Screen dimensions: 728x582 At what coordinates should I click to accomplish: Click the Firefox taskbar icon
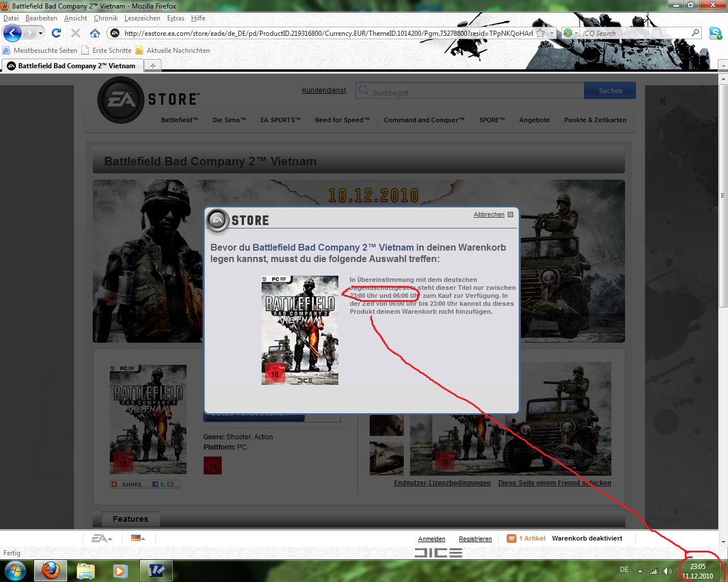click(x=51, y=571)
